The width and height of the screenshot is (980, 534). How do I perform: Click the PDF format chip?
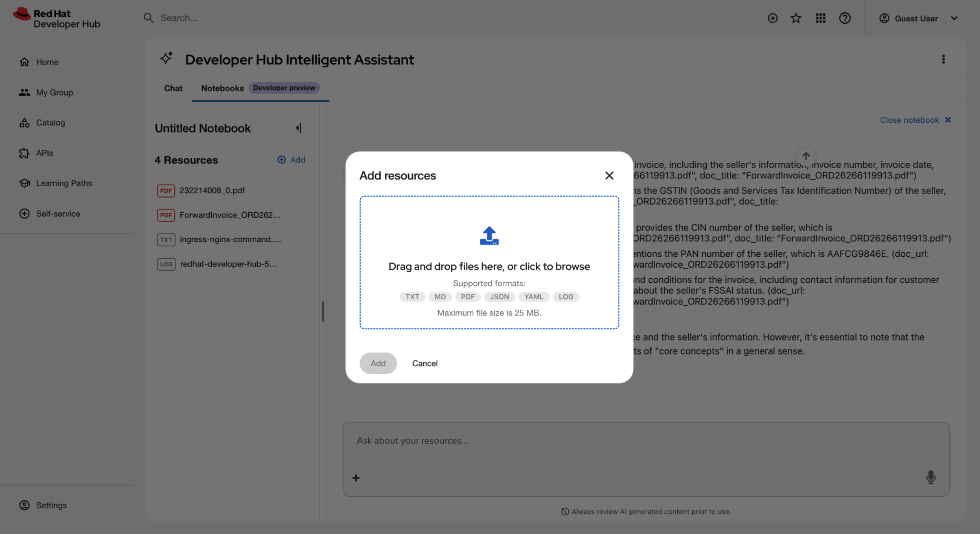coord(467,296)
